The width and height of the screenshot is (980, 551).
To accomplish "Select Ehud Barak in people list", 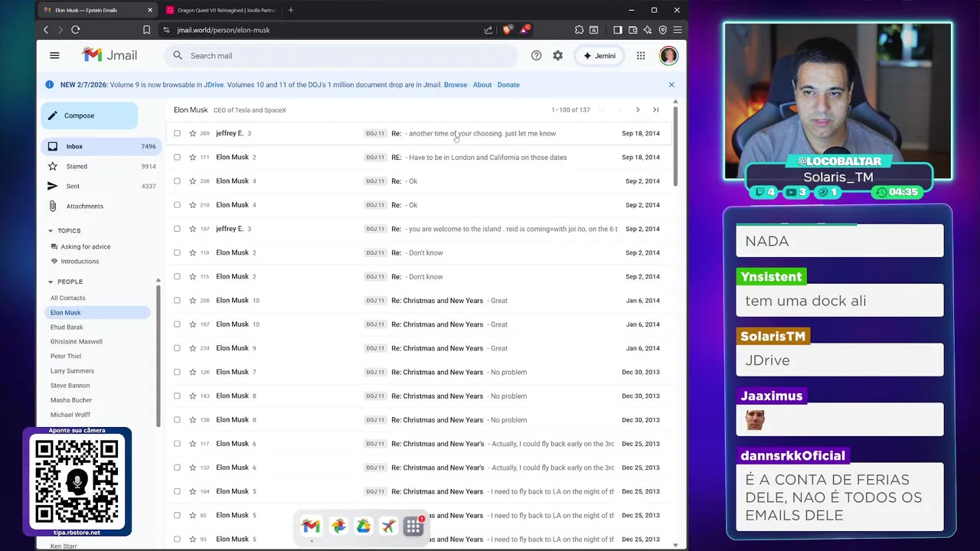I will [x=67, y=327].
